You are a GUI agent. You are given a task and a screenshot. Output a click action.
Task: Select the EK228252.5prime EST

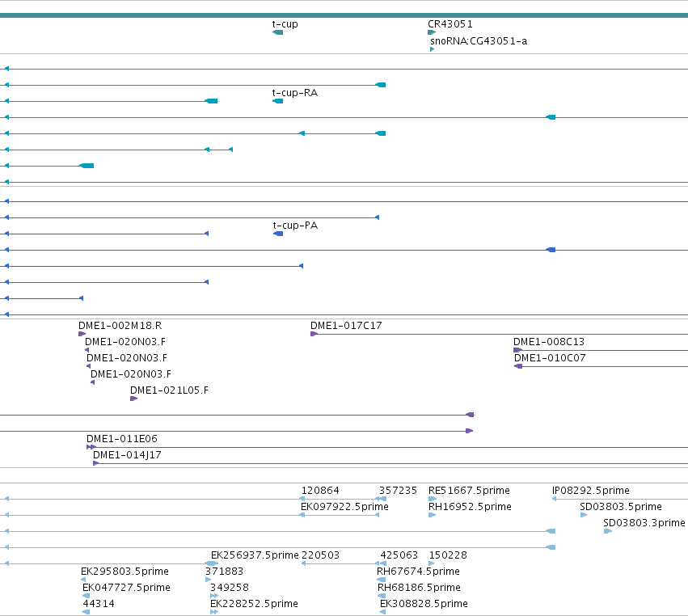(x=254, y=604)
